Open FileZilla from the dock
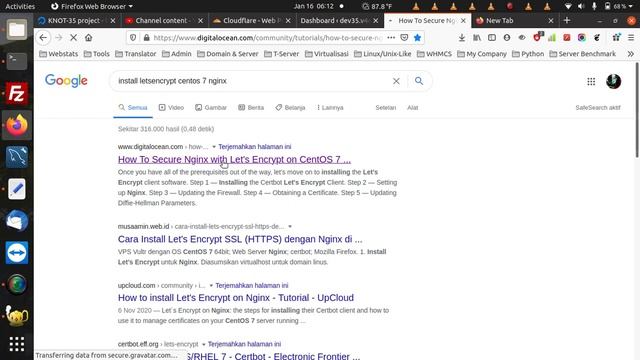Viewport: 640px width, 360px height. point(17,93)
